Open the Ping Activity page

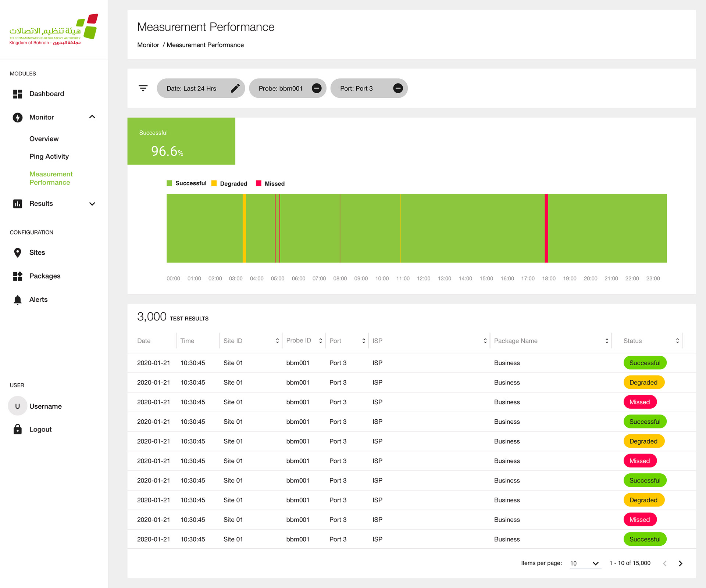point(49,157)
